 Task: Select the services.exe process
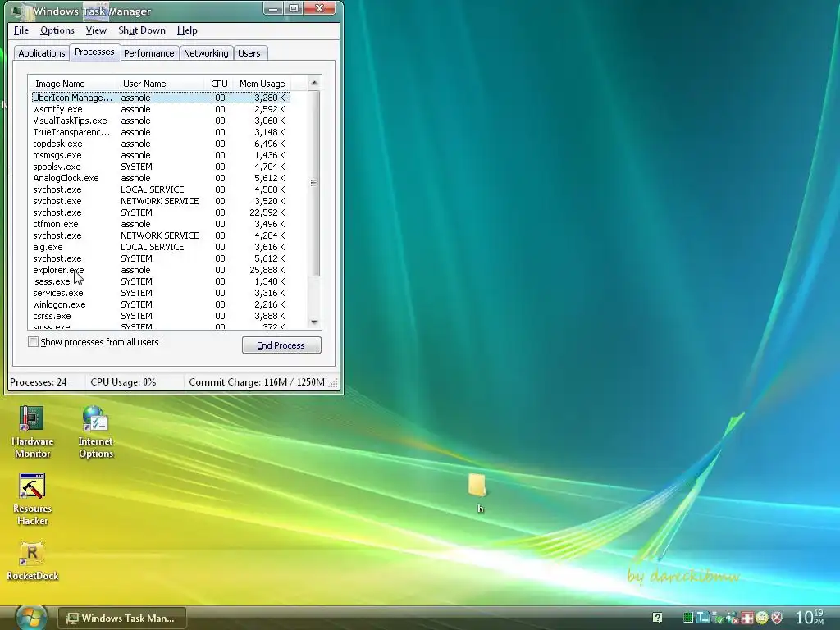161,293
